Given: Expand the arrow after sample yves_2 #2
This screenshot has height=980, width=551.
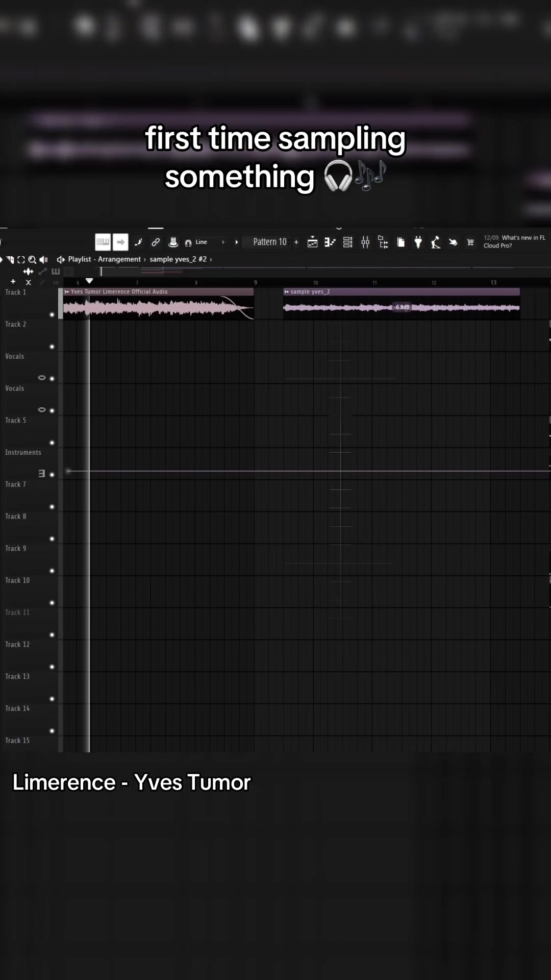Looking at the screenshot, I should (x=211, y=260).
